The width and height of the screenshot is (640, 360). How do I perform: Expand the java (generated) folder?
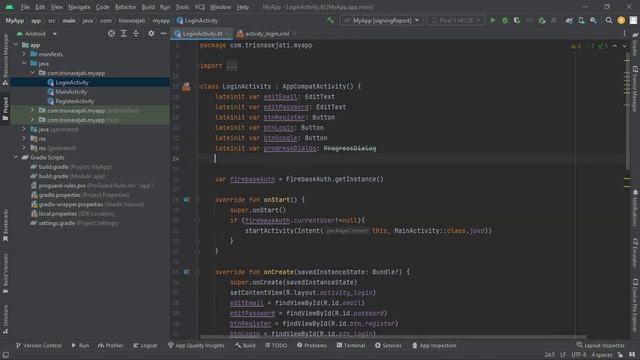[x=24, y=129]
